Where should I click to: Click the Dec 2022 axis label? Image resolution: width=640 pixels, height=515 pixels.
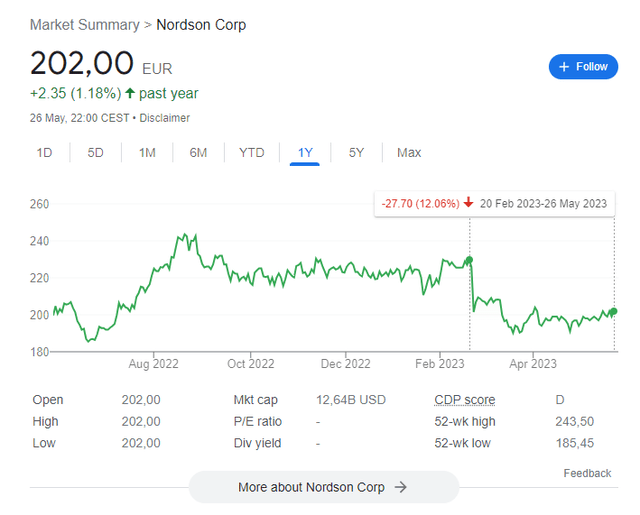345,364
